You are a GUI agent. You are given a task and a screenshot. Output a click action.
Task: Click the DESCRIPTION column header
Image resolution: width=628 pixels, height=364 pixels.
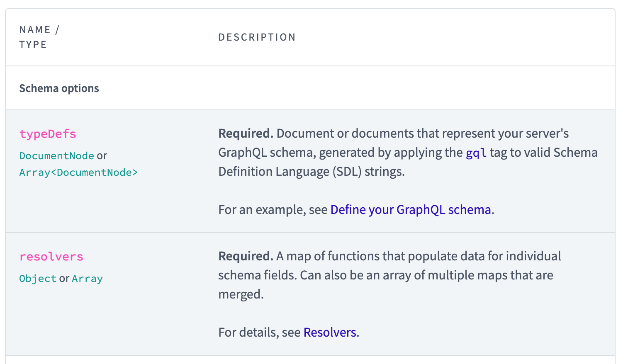pyautogui.click(x=257, y=37)
